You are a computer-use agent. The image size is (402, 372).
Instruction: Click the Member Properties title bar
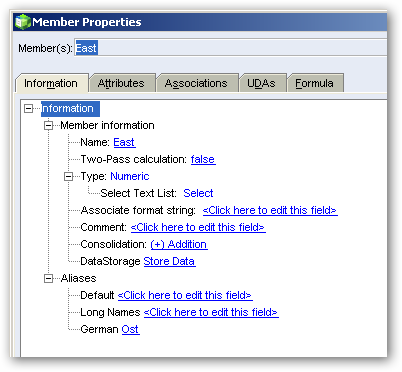(x=200, y=22)
